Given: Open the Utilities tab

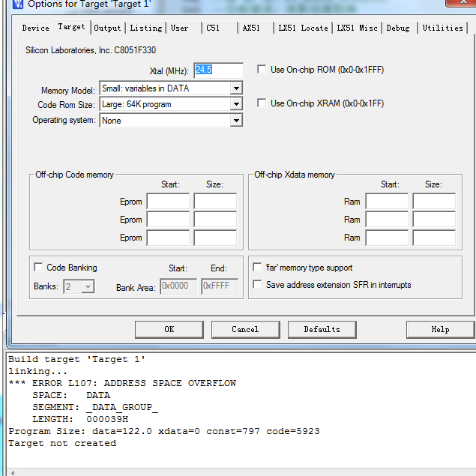Looking at the screenshot, I should (443, 28).
